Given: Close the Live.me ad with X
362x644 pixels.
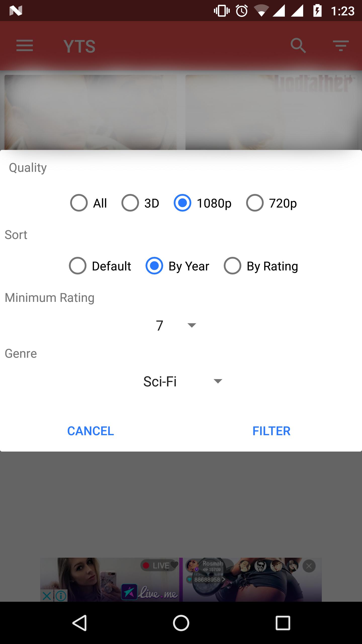Looking at the screenshot, I should [x=47, y=595].
